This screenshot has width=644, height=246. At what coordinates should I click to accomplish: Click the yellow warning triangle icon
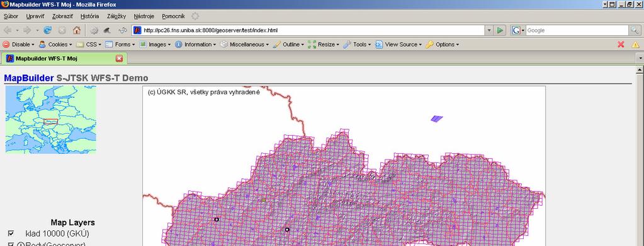(635, 44)
